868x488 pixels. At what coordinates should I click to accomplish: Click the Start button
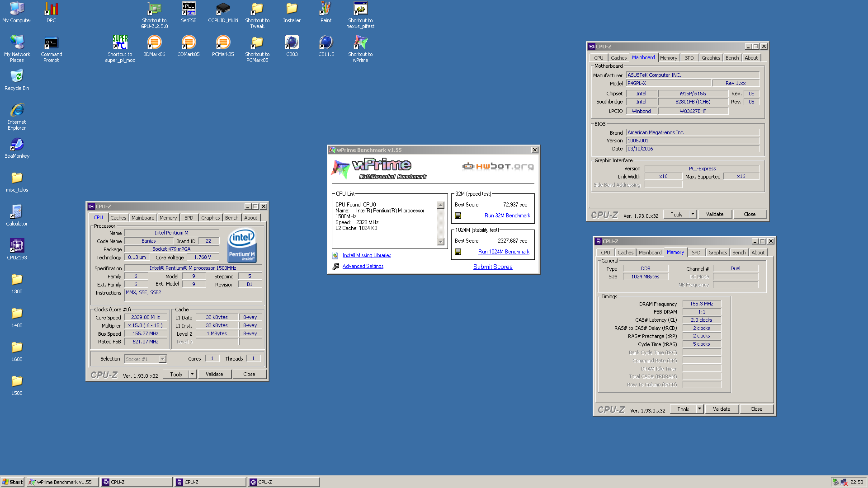12,482
